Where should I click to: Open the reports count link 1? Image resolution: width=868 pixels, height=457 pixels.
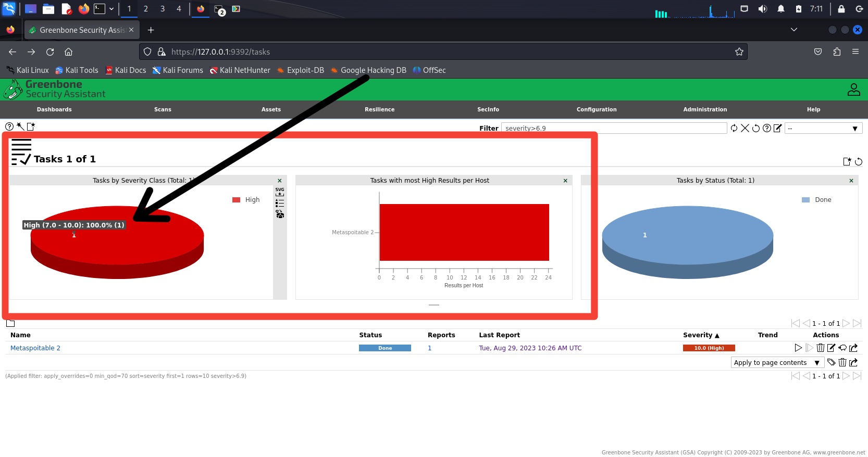point(430,348)
